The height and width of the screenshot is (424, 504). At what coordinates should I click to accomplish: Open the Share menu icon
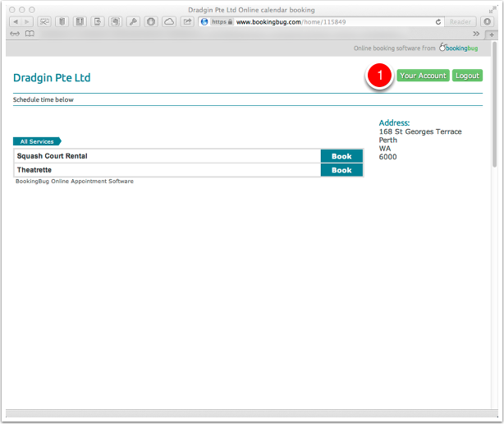(x=187, y=22)
